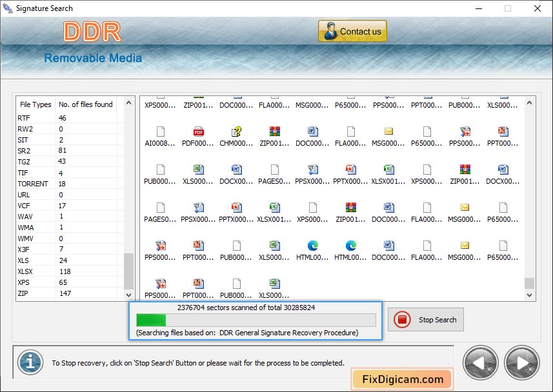Select ZIP001 in row beginning with PUB000
This screenshot has height=392, width=553.
[x=465, y=170]
